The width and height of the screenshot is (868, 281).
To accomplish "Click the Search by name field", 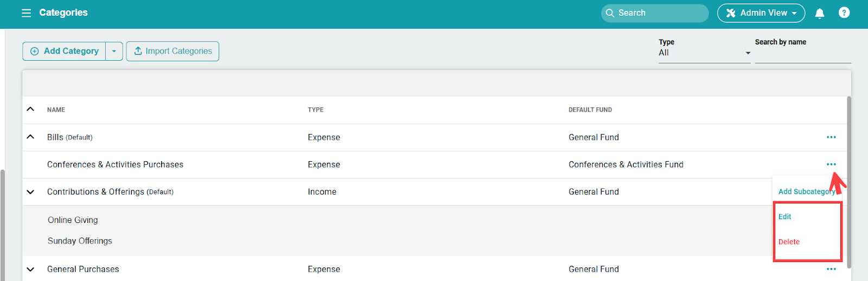I will (x=802, y=54).
